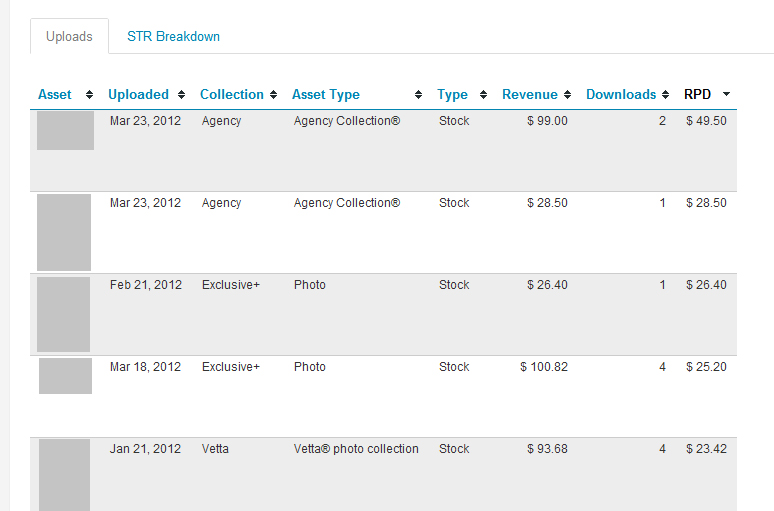
Task: Open thumbnail of $28.50 Agency asset
Action: tap(64, 232)
